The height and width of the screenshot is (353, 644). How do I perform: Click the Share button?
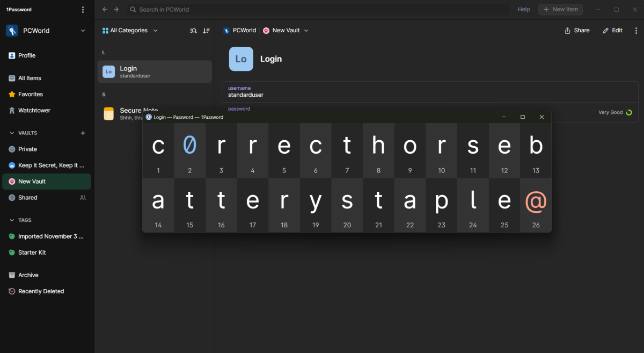click(x=577, y=31)
